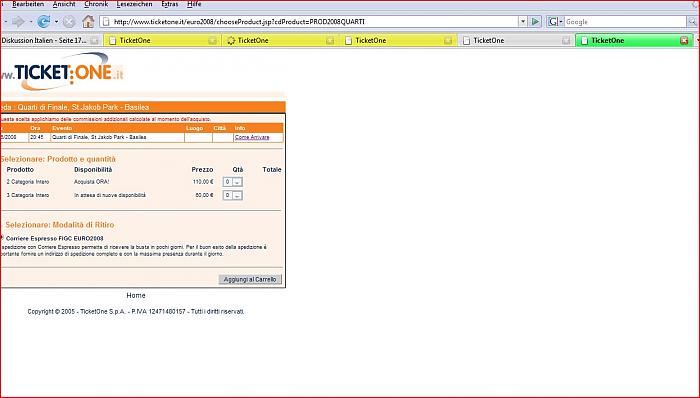This screenshot has width=700, height=398.
Task: Reload the page with the refresh icon
Action: pyautogui.click(x=44, y=21)
